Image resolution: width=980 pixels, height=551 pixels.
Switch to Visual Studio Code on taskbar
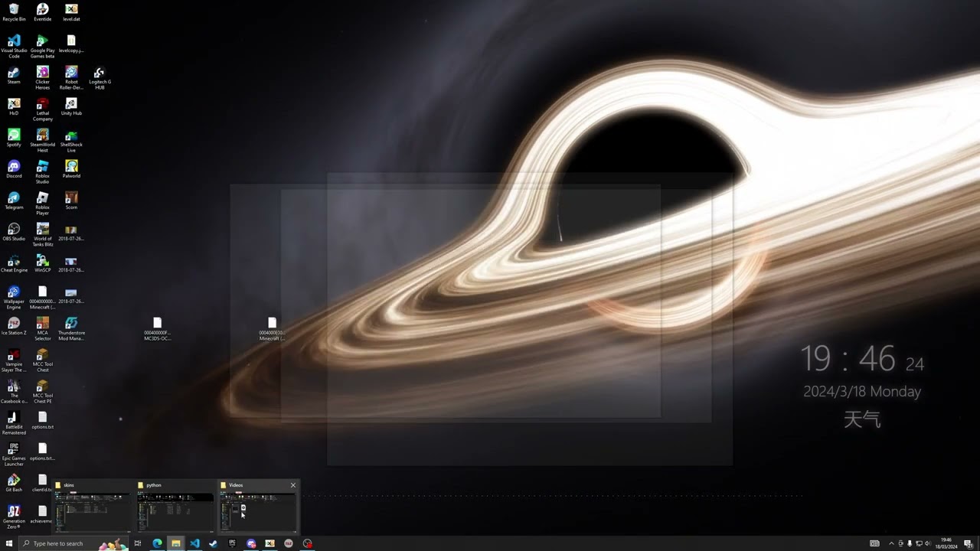[194, 543]
